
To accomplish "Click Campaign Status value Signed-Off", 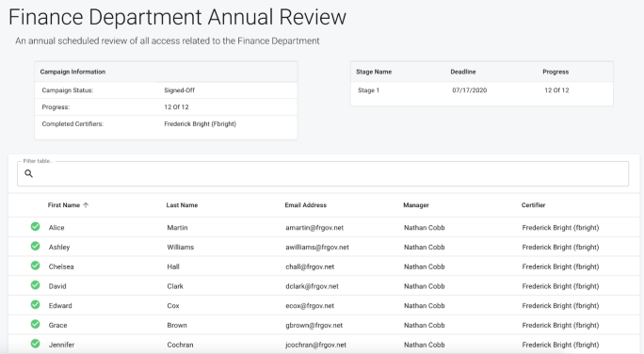I will pyautogui.click(x=180, y=90).
